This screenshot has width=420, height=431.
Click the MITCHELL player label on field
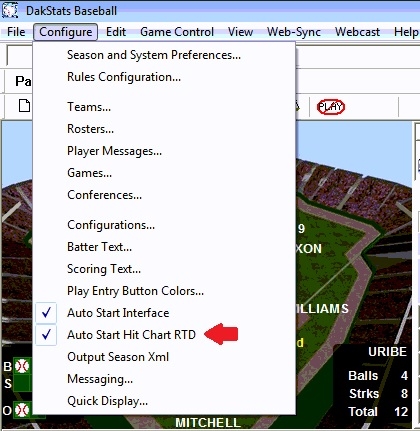point(208,423)
